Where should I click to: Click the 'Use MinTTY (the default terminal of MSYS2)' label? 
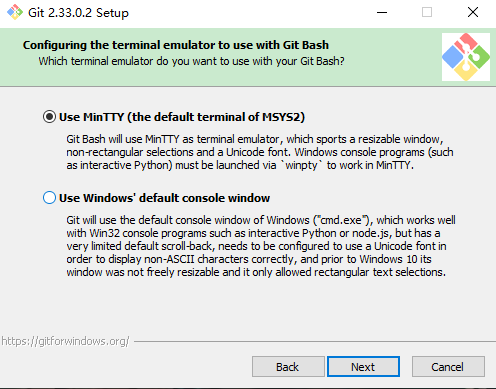point(182,117)
